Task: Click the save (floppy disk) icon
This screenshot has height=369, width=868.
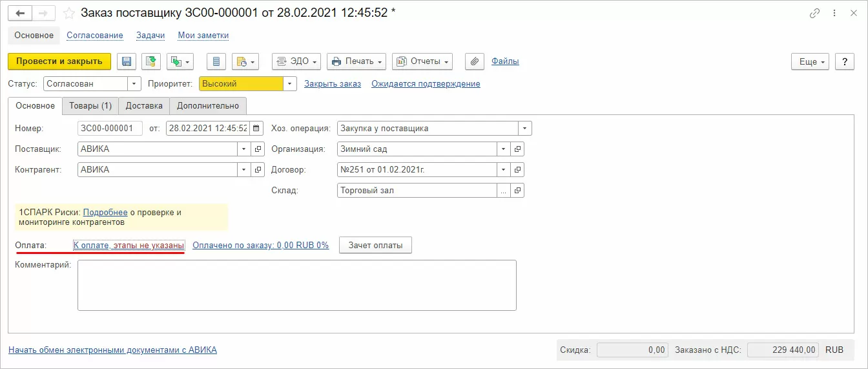Action: click(127, 61)
